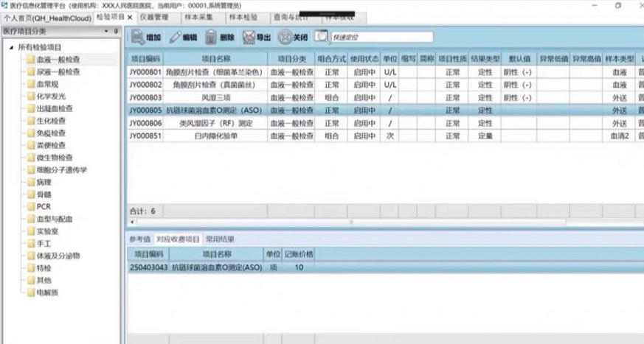Select row JY000801 角膜刮片检查（细菌革兰染色）

point(385,72)
